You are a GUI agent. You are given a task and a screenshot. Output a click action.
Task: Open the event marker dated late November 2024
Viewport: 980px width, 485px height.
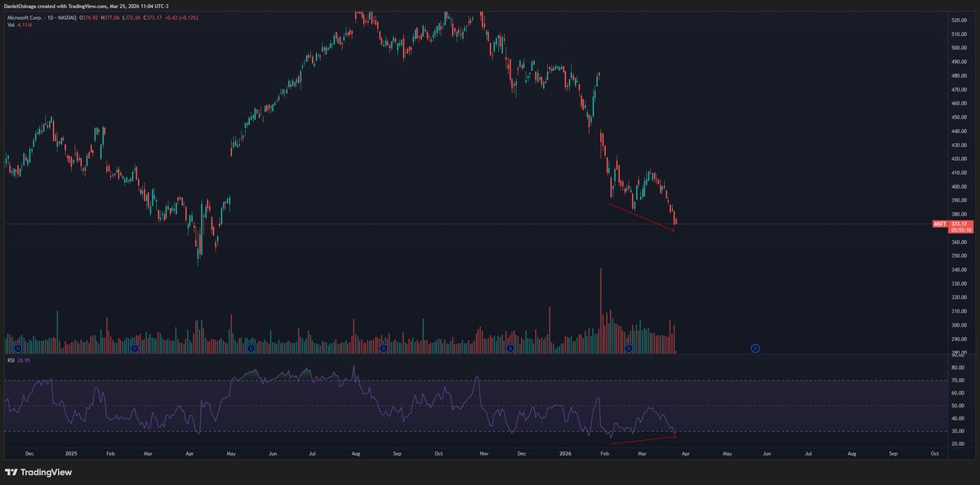17,348
